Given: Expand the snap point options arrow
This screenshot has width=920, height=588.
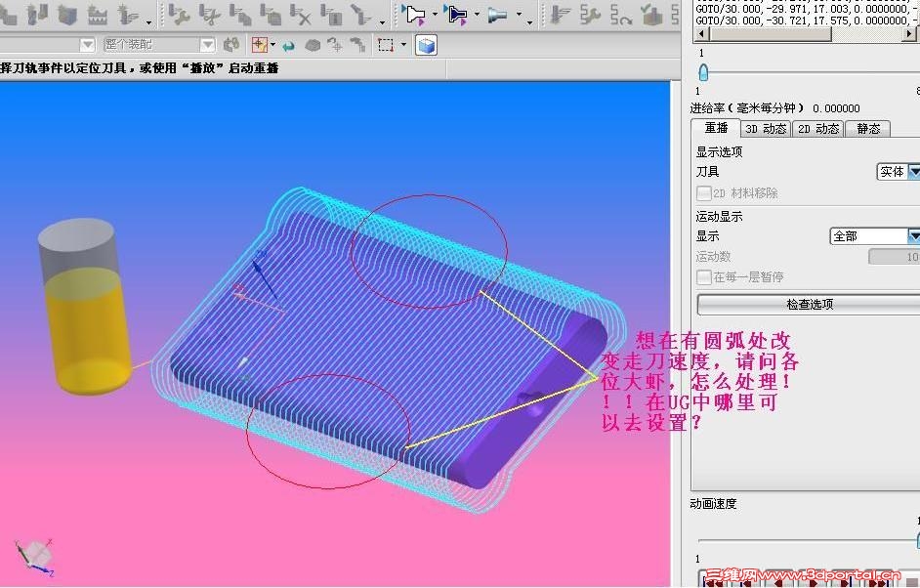Looking at the screenshot, I should coord(272,45).
